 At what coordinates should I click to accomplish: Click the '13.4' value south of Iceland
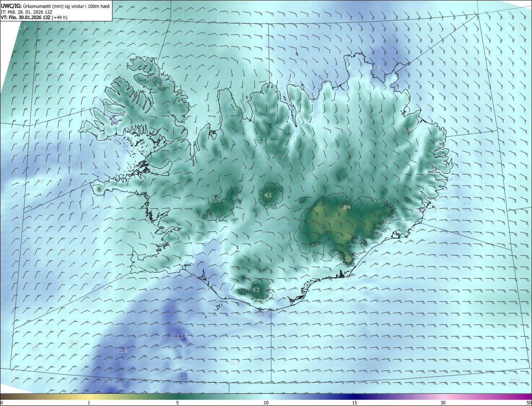click(x=182, y=337)
